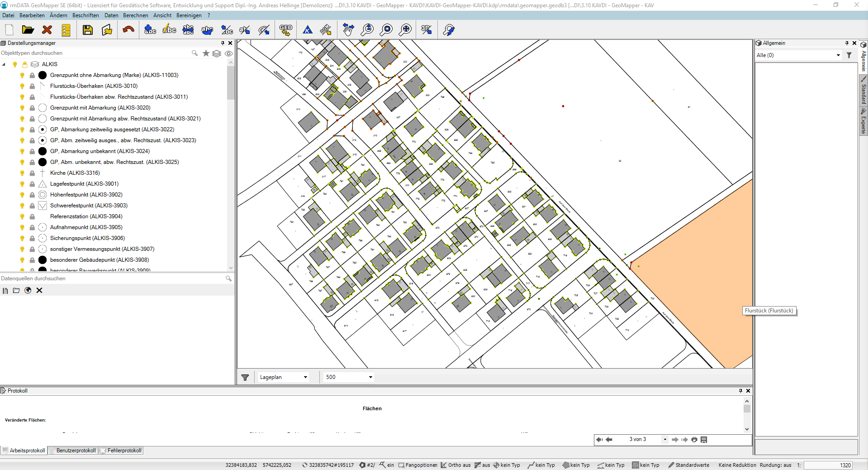Collapse the ALKIS tree node
The image size is (868, 470).
coord(4,64)
